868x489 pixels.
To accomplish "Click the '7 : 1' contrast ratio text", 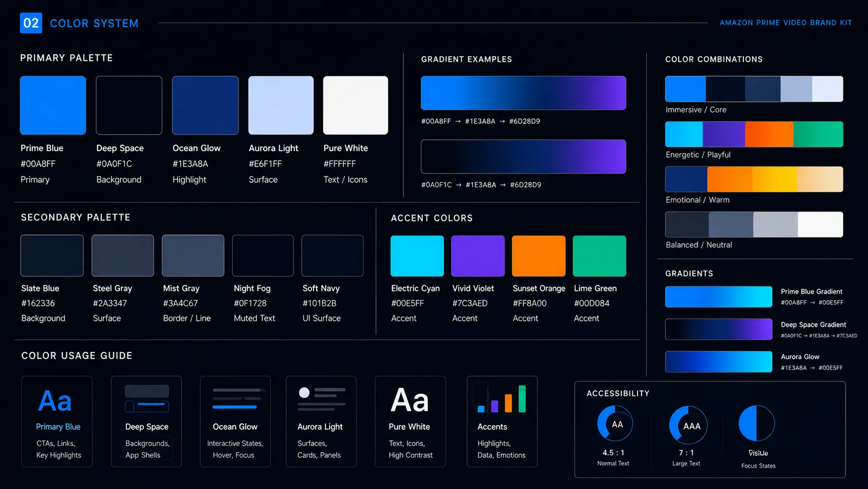I will pos(686,453).
